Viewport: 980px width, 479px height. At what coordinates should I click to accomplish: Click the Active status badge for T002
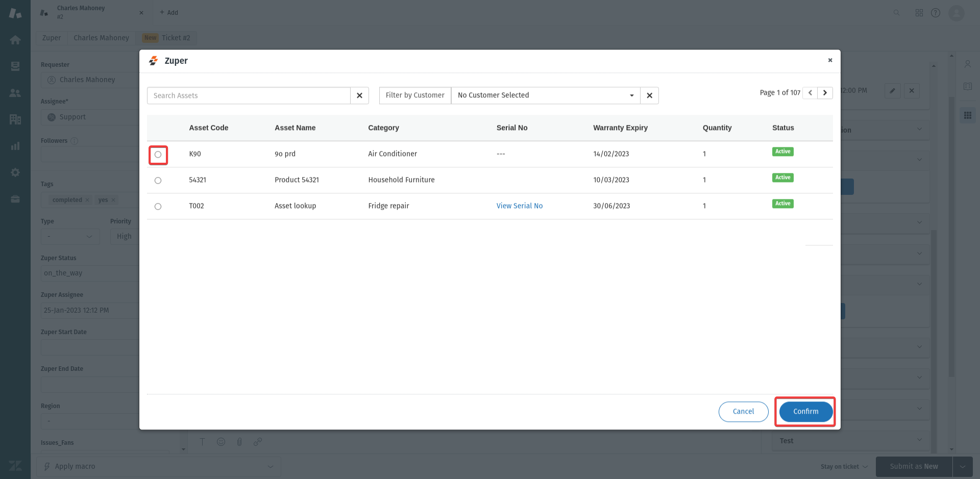coord(782,204)
